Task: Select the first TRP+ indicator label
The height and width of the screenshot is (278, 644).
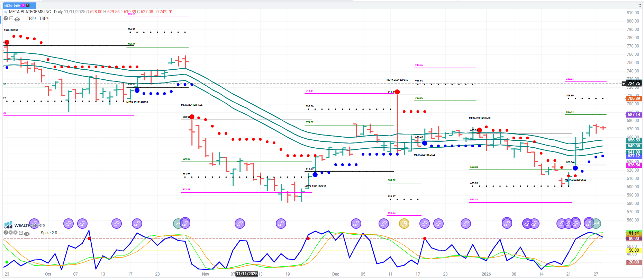Action: pyautogui.click(x=31, y=18)
